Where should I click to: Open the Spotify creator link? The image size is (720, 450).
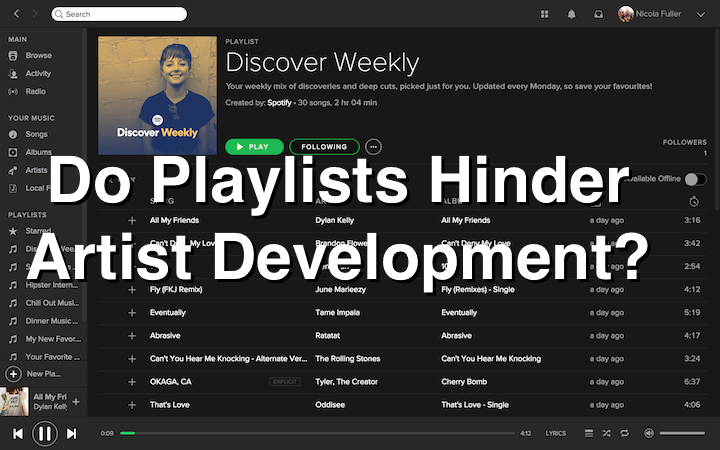[279, 103]
